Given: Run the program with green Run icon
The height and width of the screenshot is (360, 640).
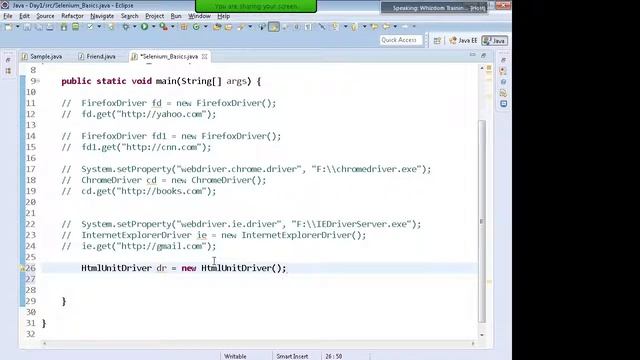Looking at the screenshot, I should pyautogui.click(x=144, y=27).
